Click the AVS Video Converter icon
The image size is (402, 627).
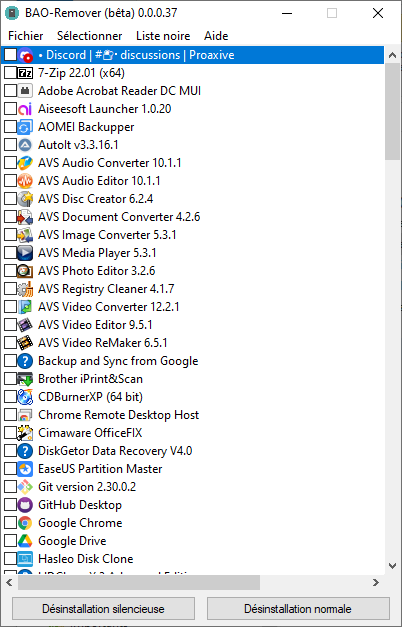[x=25, y=307]
